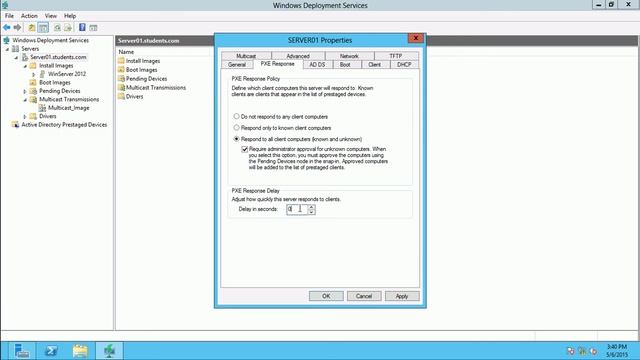Click the Servers icon in the tree
The height and width of the screenshot is (360, 640).
(x=16, y=49)
